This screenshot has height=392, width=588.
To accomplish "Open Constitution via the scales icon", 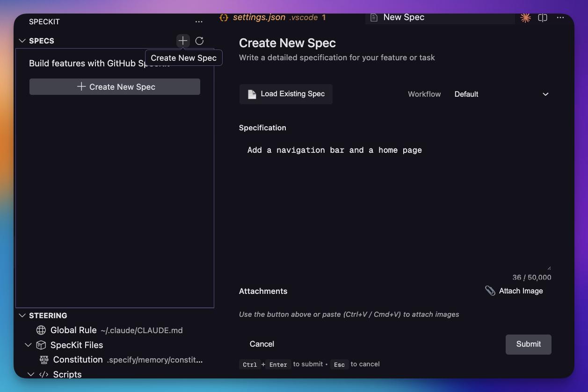I will pyautogui.click(x=44, y=360).
